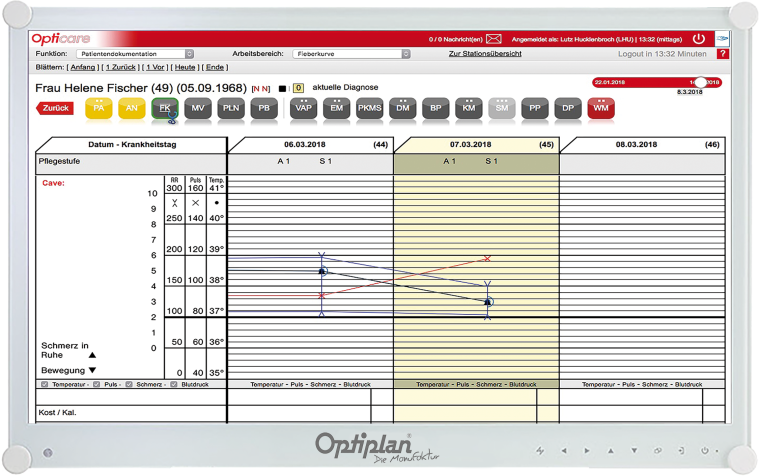Open the red WM module button
The height and width of the screenshot is (476, 760).
601,108
